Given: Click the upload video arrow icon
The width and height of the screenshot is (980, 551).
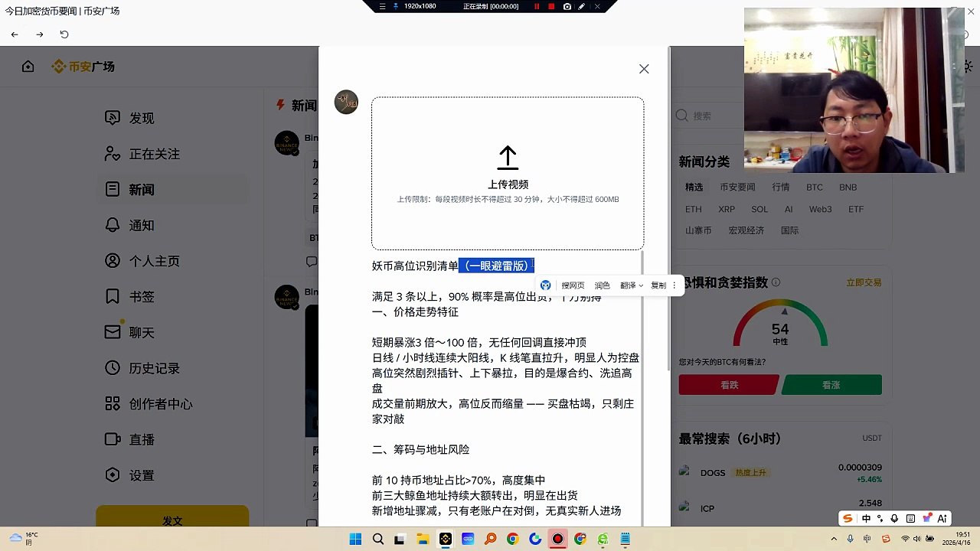Looking at the screenshot, I should click(x=508, y=158).
